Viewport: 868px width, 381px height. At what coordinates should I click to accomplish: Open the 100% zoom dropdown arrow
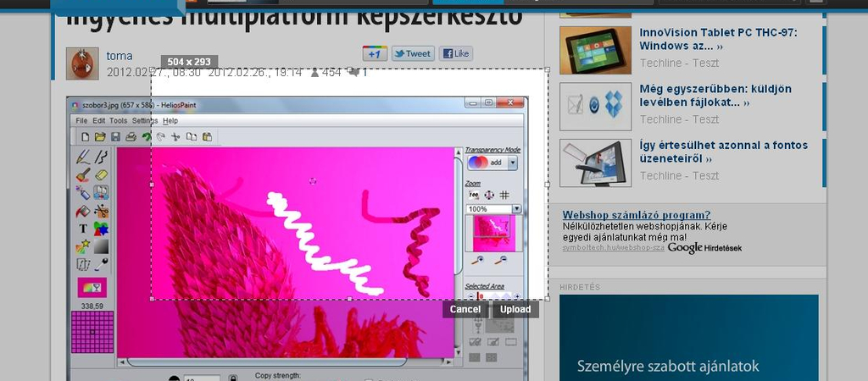point(516,209)
